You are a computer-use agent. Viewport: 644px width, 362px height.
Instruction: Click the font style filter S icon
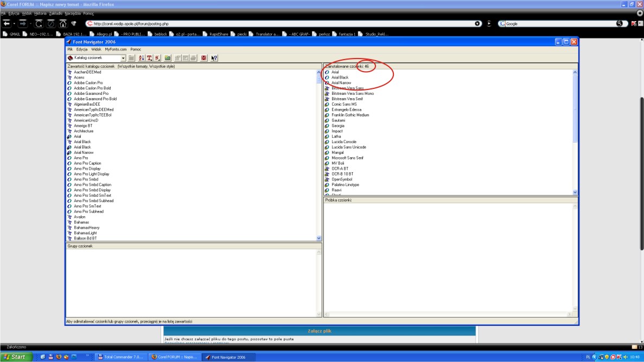157,58
